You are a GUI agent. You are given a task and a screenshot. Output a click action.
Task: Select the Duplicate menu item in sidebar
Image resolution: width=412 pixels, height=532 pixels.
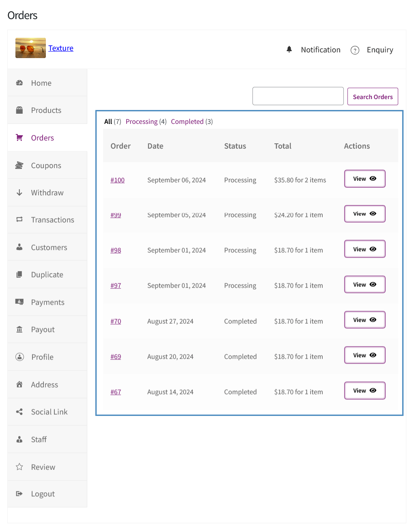point(47,274)
